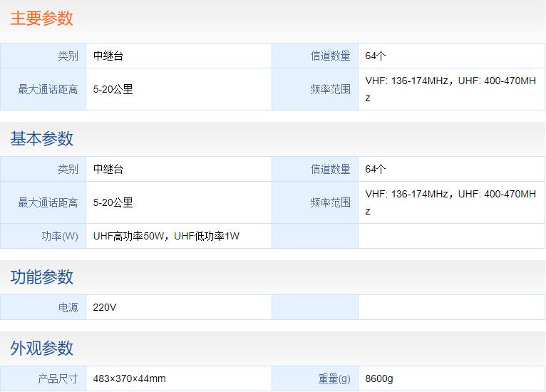
Task: Click 频率范围 label in 基本参数 table
Action: point(330,202)
